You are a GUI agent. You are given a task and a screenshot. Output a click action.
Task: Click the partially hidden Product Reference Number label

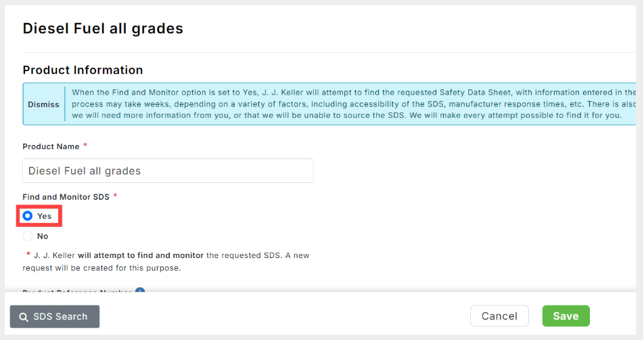tap(77, 291)
